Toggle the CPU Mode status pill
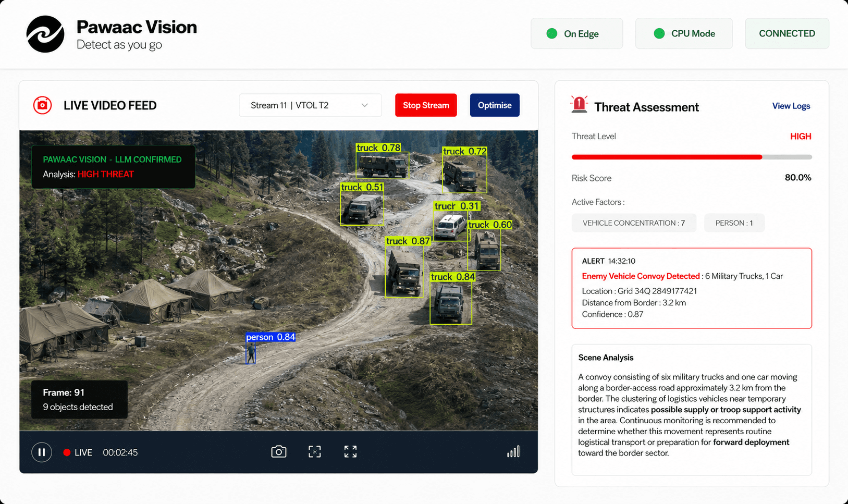This screenshot has height=504, width=848. (x=684, y=33)
